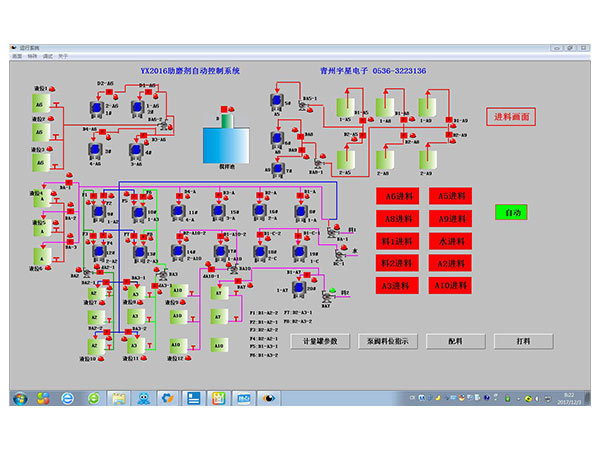Click pump 19# labeled 1-C

(x=298, y=251)
